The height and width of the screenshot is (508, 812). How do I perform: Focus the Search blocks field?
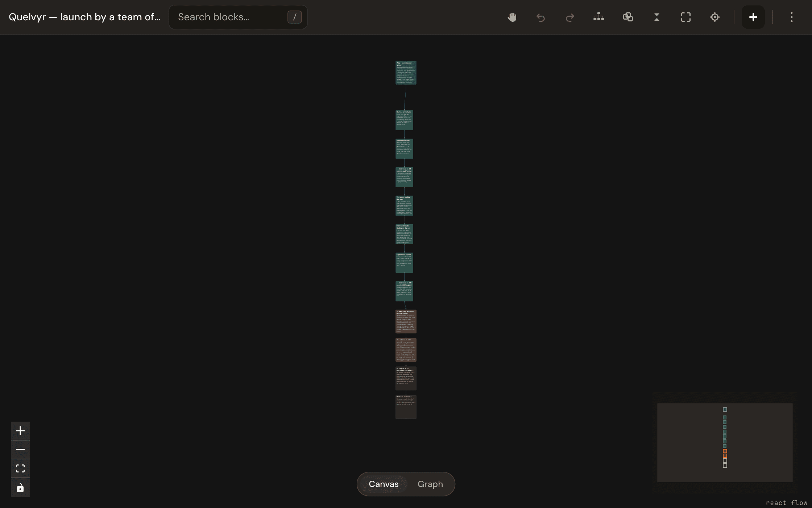238,17
